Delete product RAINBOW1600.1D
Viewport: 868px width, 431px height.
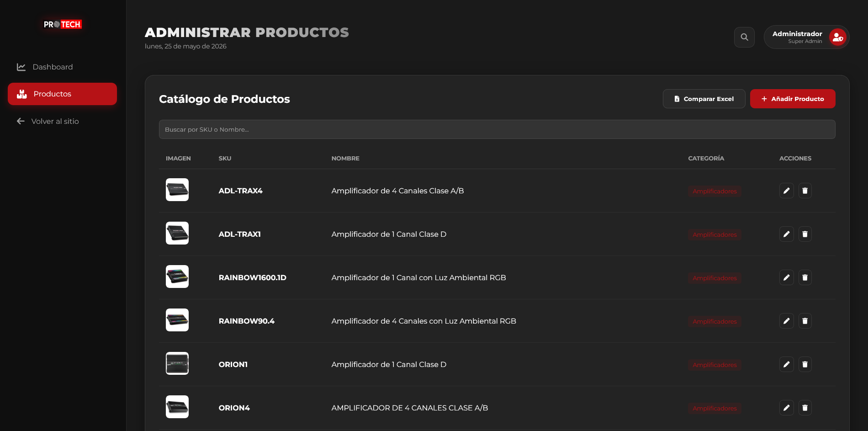click(x=805, y=277)
